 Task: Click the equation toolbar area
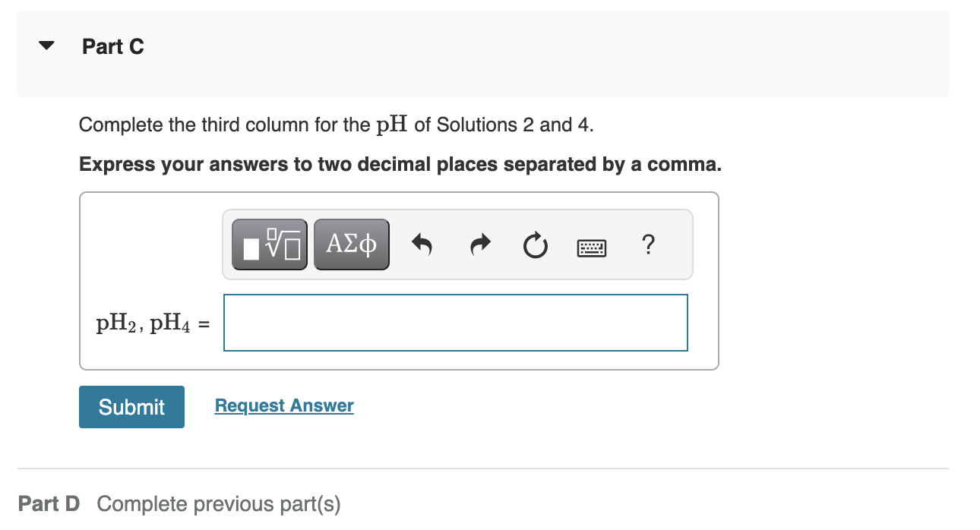(457, 244)
